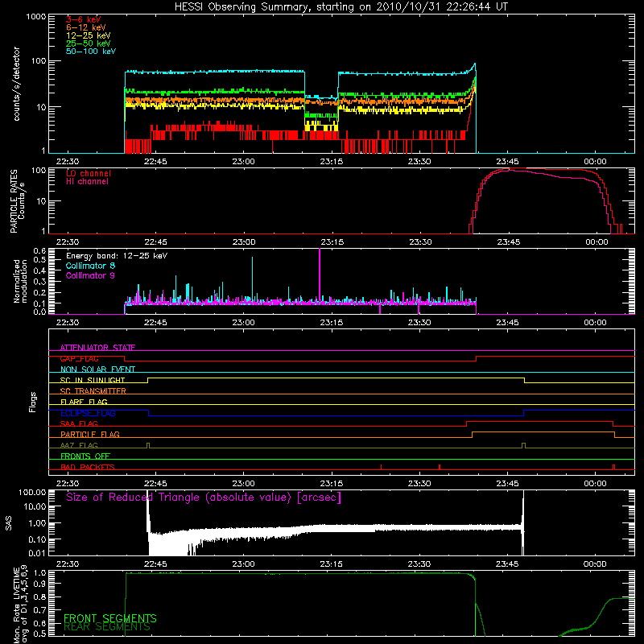Pick the 'LO channel' legend label

(x=89, y=173)
